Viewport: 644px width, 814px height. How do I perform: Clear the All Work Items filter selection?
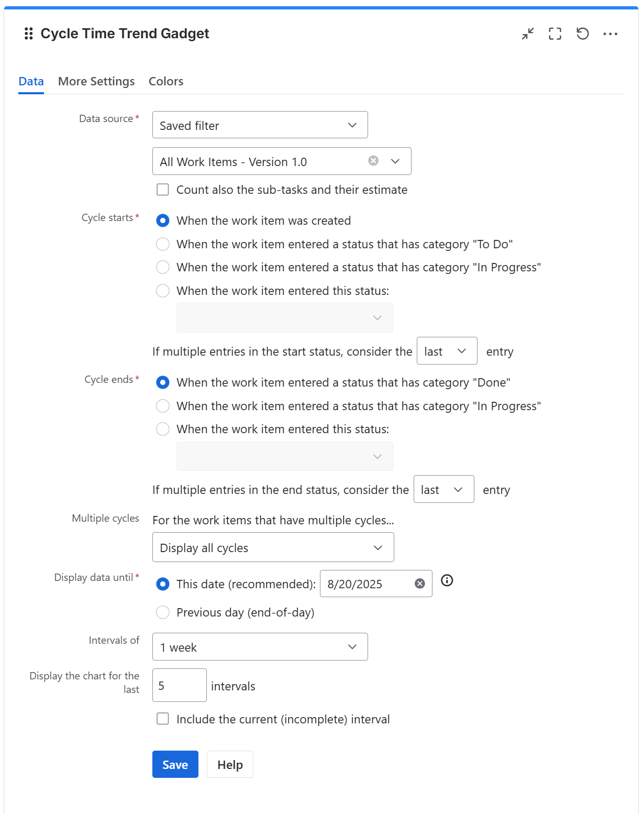coord(373,161)
